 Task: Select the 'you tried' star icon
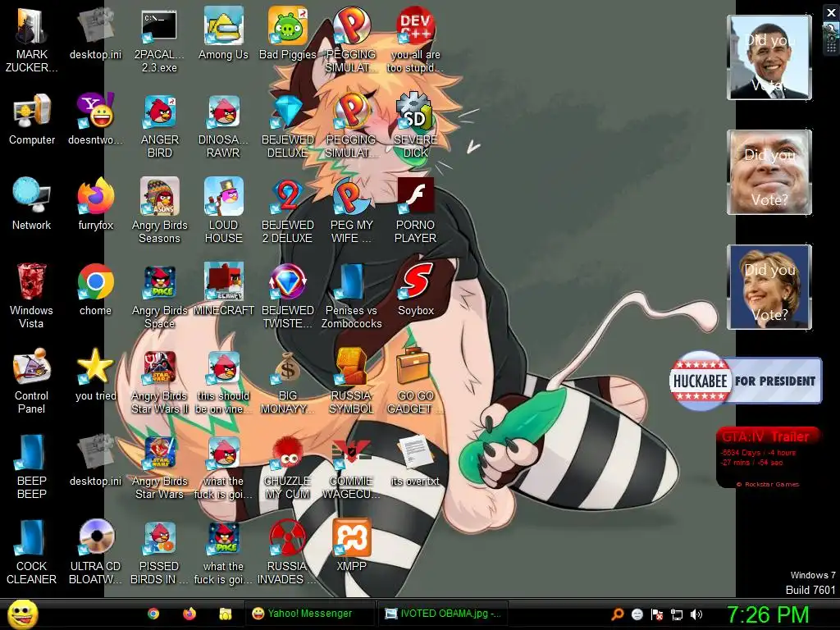click(x=95, y=375)
